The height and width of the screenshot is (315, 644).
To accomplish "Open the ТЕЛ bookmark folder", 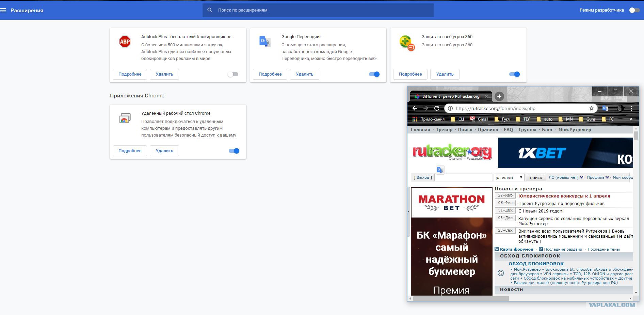I will click(523, 119).
